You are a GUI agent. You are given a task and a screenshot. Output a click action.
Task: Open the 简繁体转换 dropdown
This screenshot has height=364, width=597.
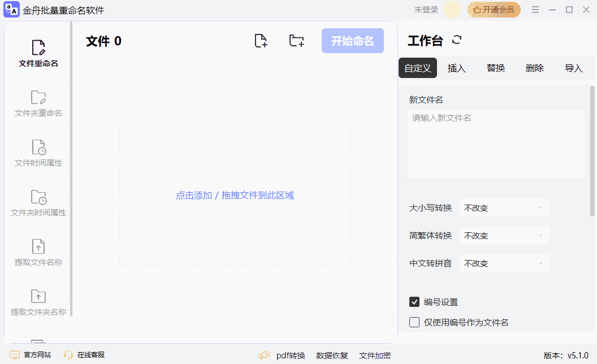tap(504, 235)
